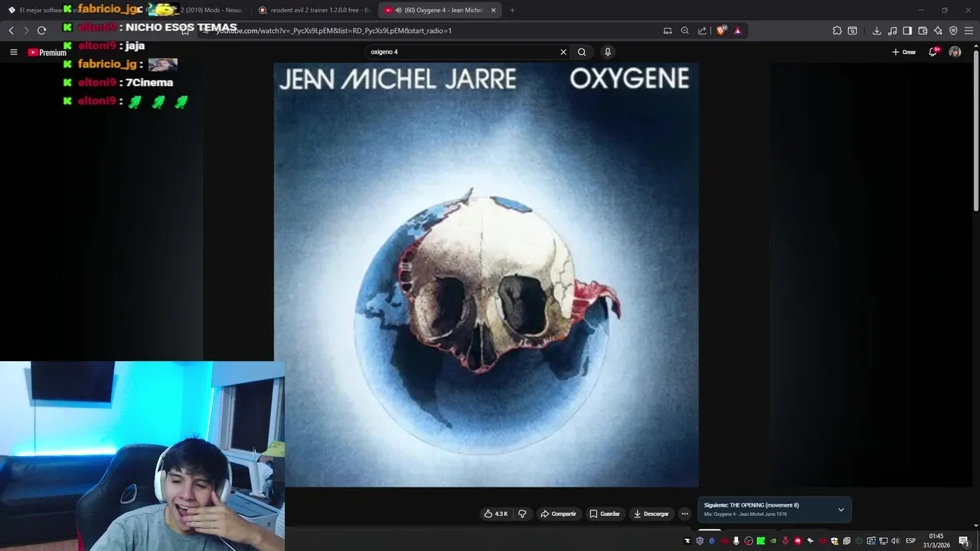980x551 pixels.
Task: Click the share page icon in address bar
Action: pyautogui.click(x=702, y=31)
